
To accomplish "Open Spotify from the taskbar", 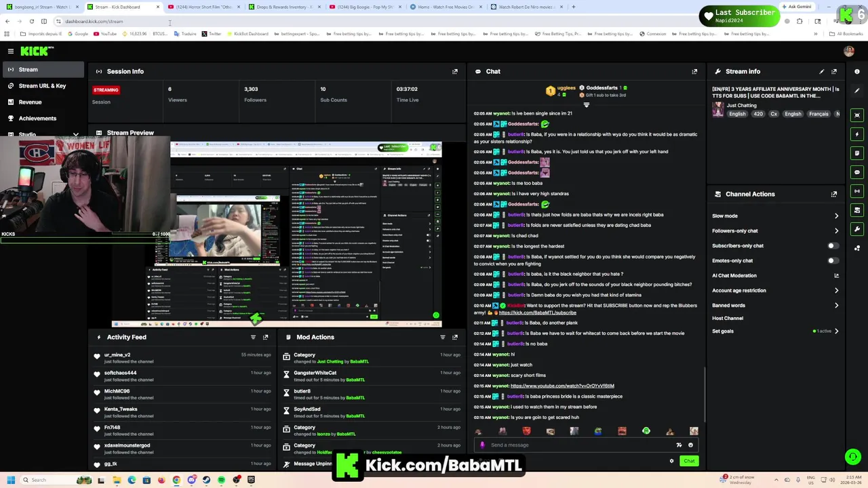I will pyautogui.click(x=221, y=480).
